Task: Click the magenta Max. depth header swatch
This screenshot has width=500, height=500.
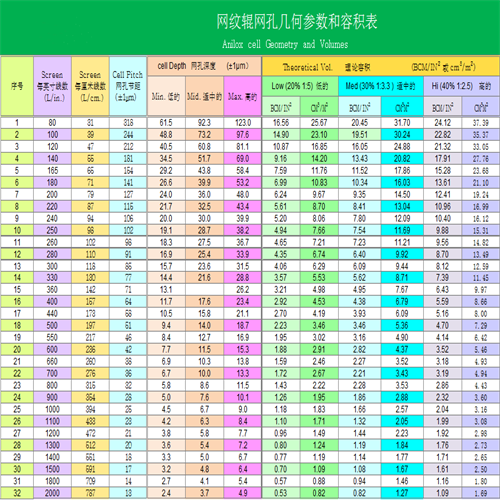Action: (x=242, y=96)
